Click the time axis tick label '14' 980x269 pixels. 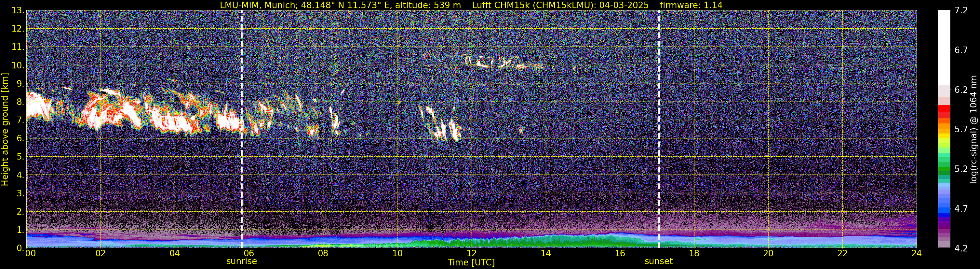[x=545, y=253]
